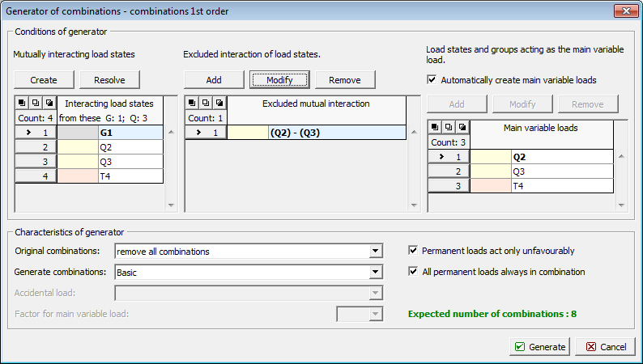The height and width of the screenshot is (364, 643).
Task: Click select-all icon in Excluded mutual interaction table
Action: [x=192, y=104]
